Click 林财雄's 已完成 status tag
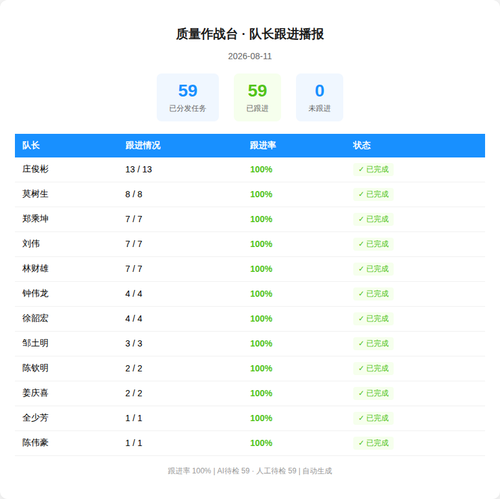This screenshot has height=499, width=500. (x=373, y=269)
